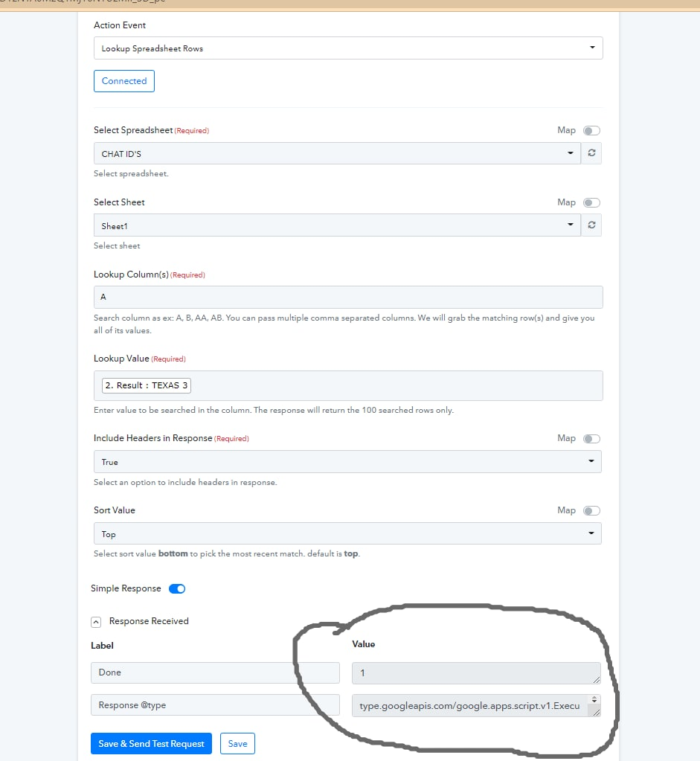700x761 pixels.
Task: Click resize handle of Response @type value
Action: pyautogui.click(x=596, y=712)
